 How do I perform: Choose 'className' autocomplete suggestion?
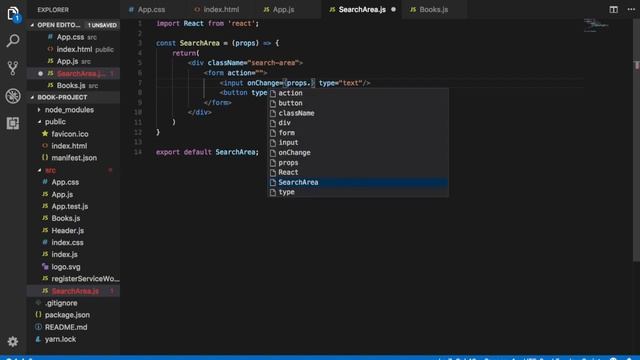(x=358, y=113)
